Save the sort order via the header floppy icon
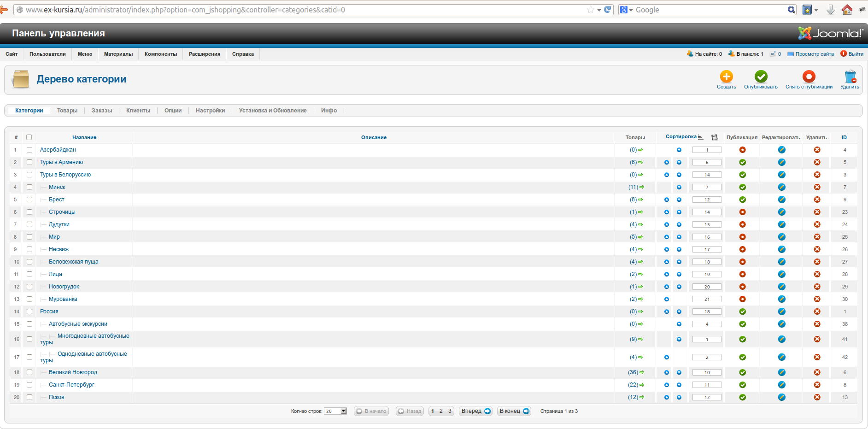 tap(715, 137)
